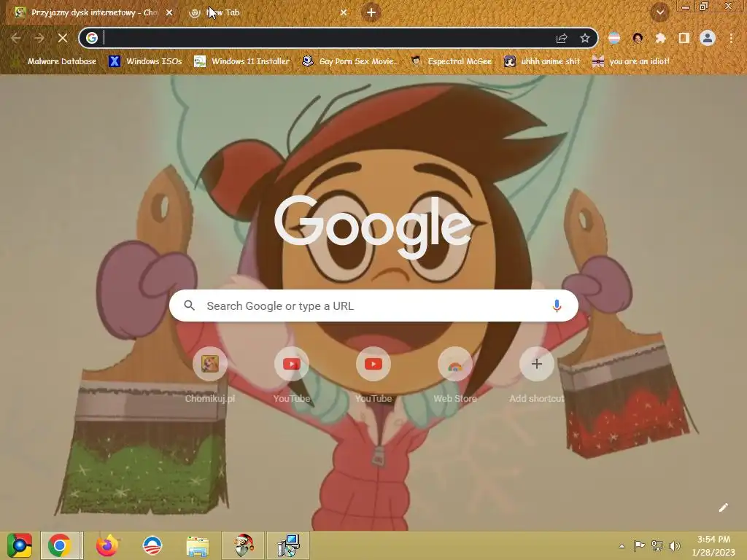
Task: Go forward to the next page
Action: pyautogui.click(x=39, y=38)
